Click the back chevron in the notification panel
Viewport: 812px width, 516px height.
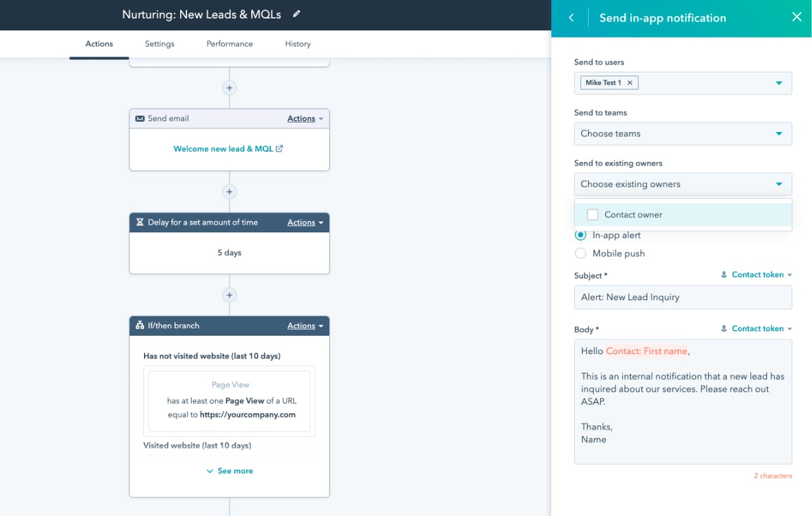(x=569, y=18)
